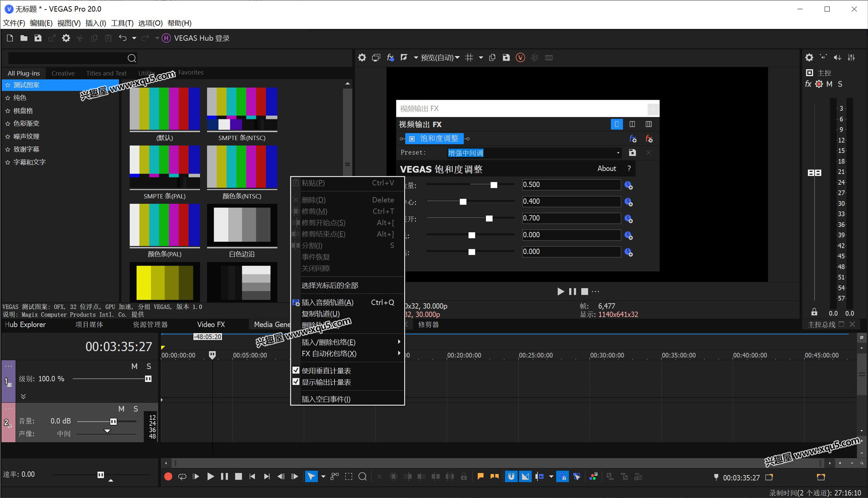The width and height of the screenshot is (868, 498).
Task: Choose 插入音频轨道 from context menu
Action: pos(328,302)
